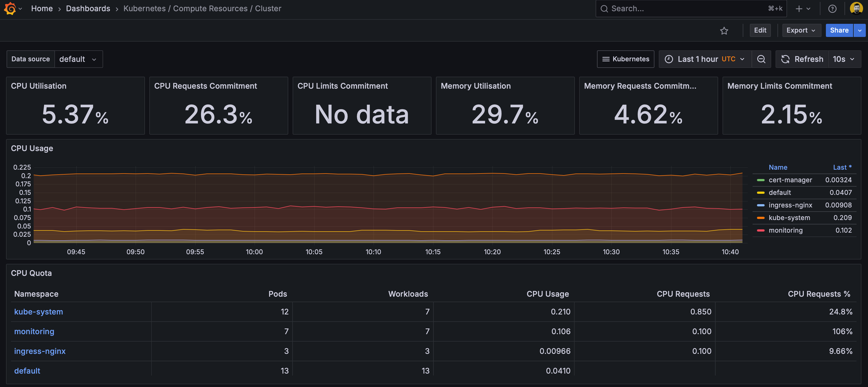Click the monitoring red color swatch
This screenshot has width=868, height=387.
pos(760,230)
